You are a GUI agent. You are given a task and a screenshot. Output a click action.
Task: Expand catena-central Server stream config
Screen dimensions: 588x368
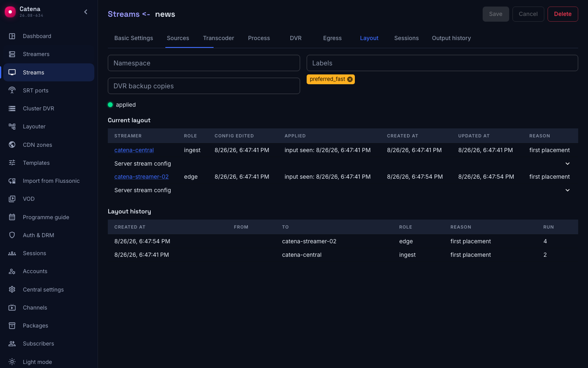point(568,164)
